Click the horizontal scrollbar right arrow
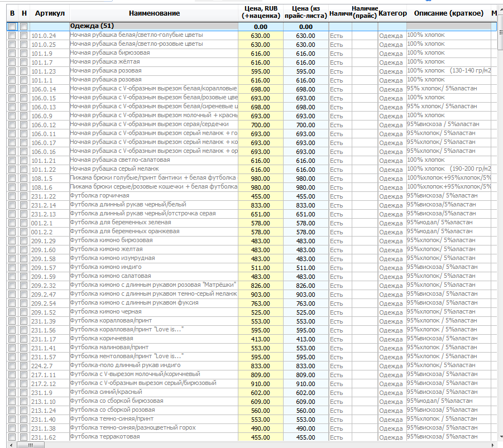 tap(493, 445)
